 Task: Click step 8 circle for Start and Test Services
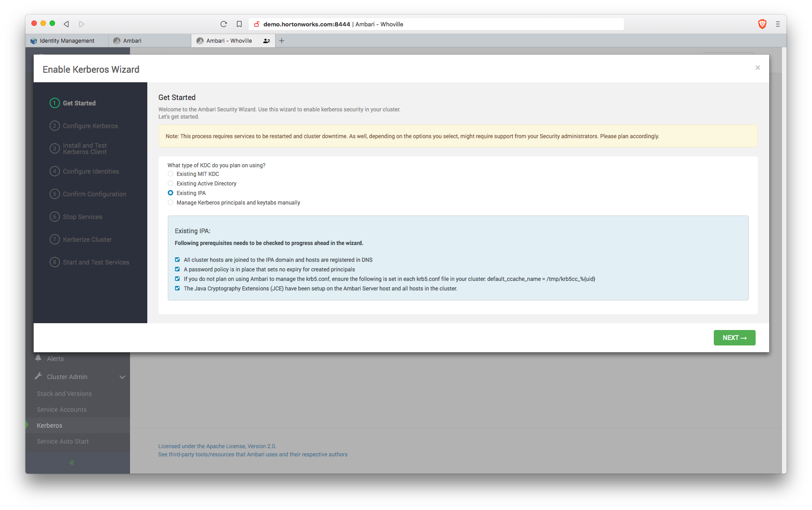click(x=55, y=262)
